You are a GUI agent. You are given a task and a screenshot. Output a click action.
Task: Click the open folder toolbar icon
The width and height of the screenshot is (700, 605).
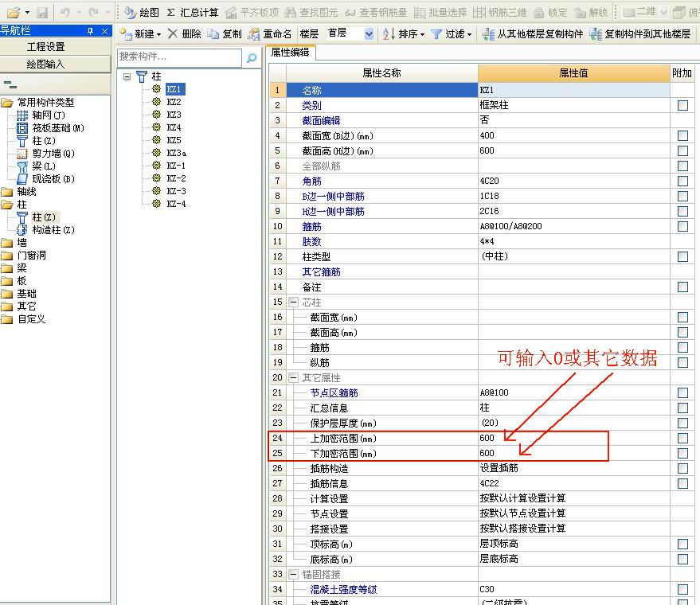[x=14, y=13]
